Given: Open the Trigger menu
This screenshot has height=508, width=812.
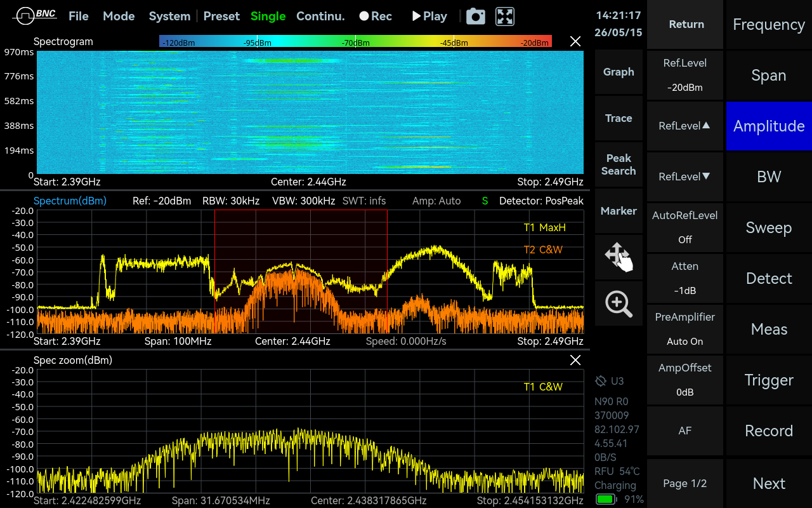Looking at the screenshot, I should pos(769,380).
